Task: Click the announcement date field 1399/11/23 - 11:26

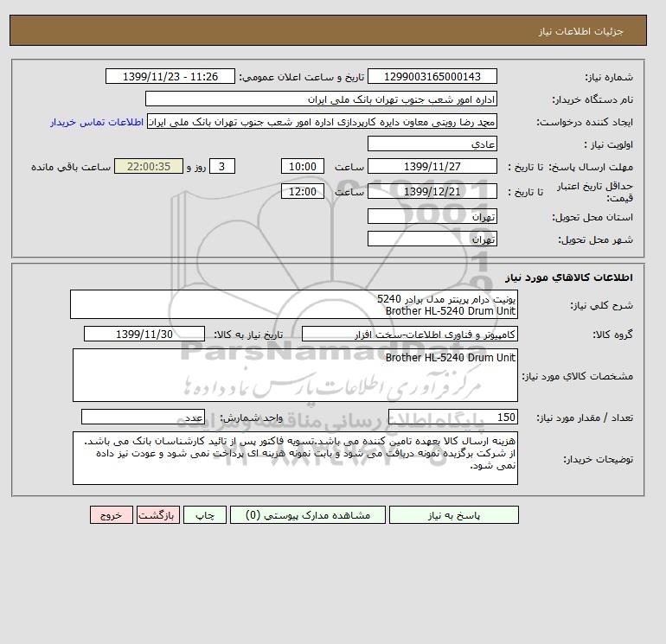Action: coord(170,76)
